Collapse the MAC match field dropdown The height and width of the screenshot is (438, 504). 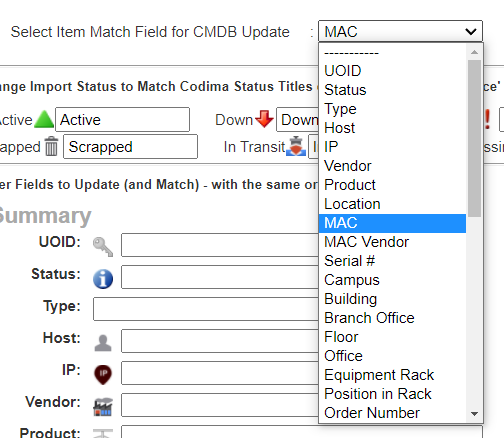point(400,32)
